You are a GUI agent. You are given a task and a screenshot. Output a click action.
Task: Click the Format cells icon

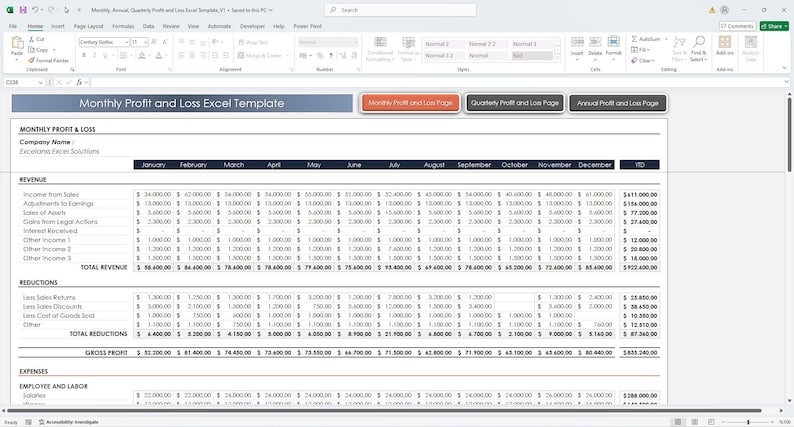(613, 42)
